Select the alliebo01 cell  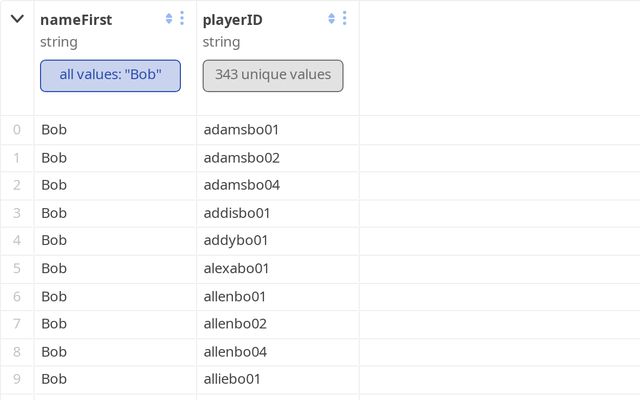tap(232, 379)
